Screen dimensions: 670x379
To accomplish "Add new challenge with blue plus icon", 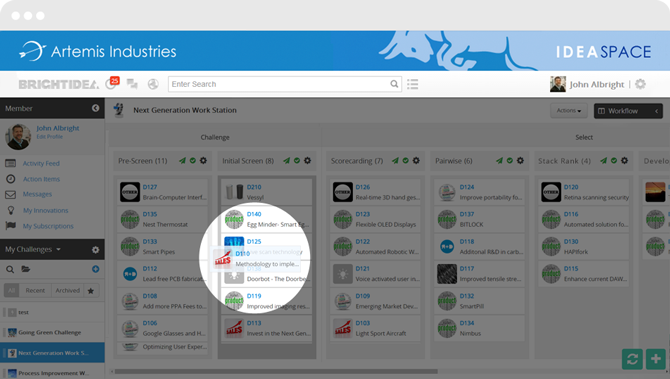I will [95, 269].
